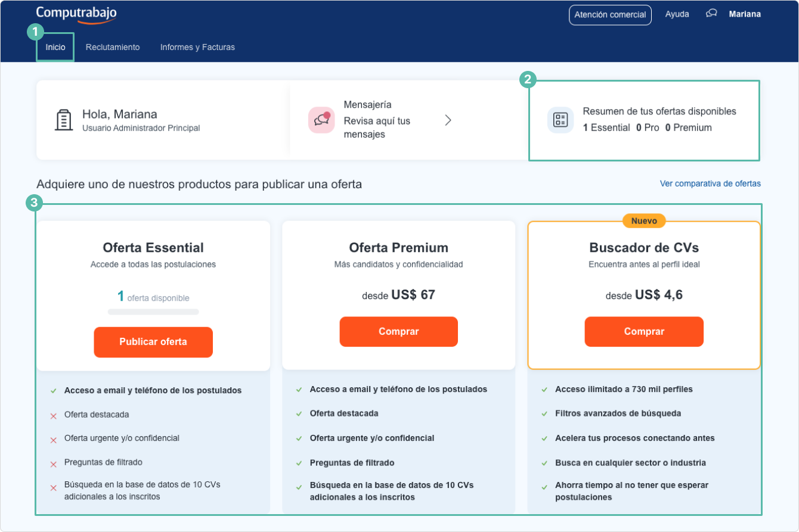Click the company building icon beside Hola, Mariana
Viewport: 799px width, 532px height.
tap(64, 119)
